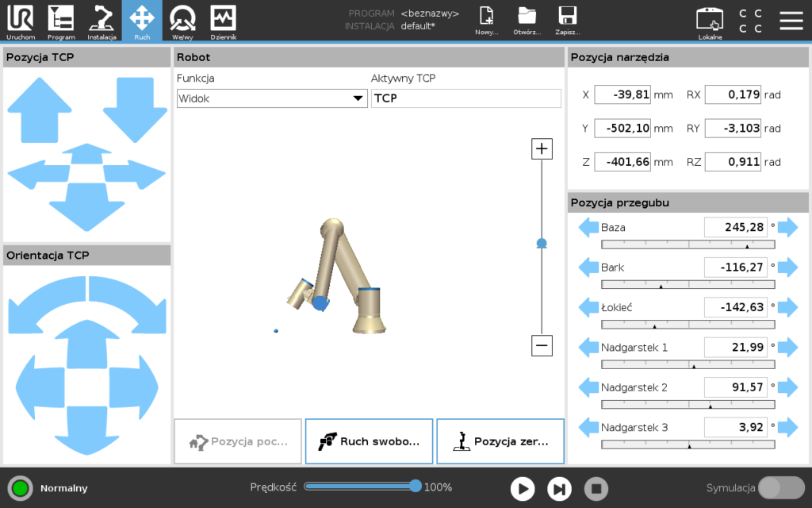Click the Zapisz (Save) disk icon
The height and width of the screenshot is (508, 812).
pos(568,21)
